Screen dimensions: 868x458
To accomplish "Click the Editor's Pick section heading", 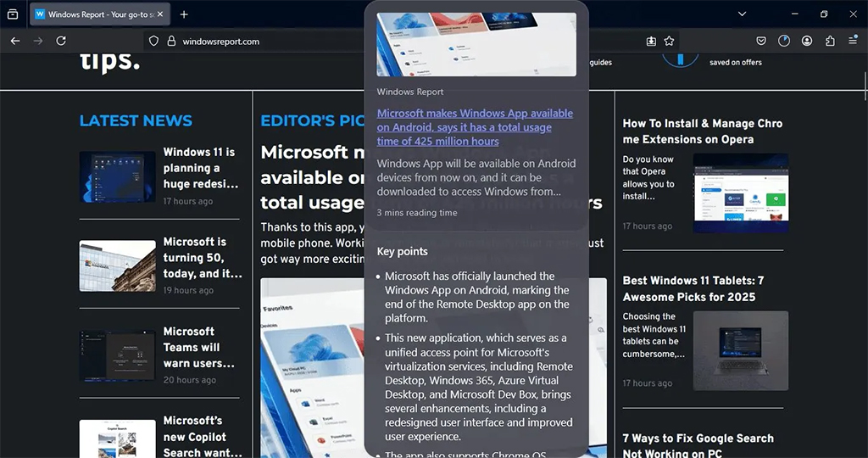I will (x=312, y=120).
